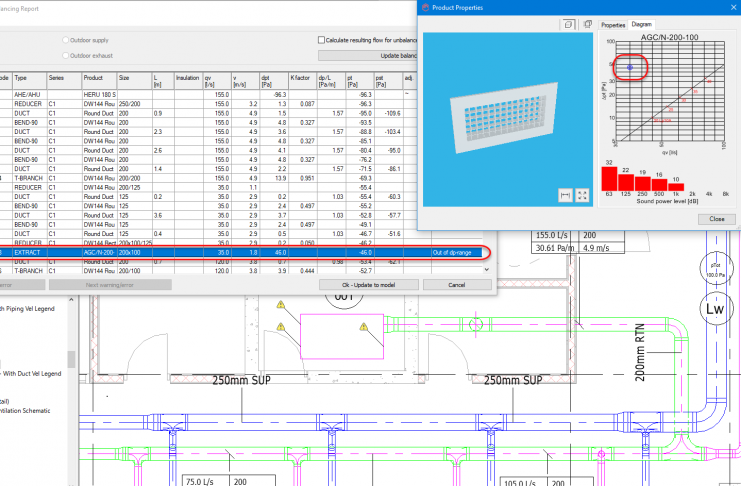The image size is (741, 486).
Task: Click the 63 Hz sound power bar
Action: [x=608, y=176]
